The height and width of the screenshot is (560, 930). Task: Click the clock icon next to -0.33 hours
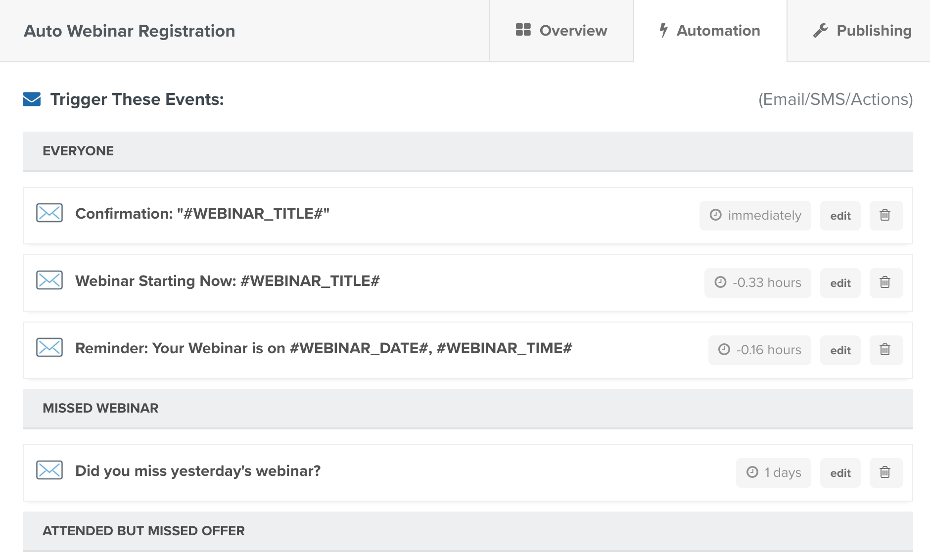coord(721,282)
